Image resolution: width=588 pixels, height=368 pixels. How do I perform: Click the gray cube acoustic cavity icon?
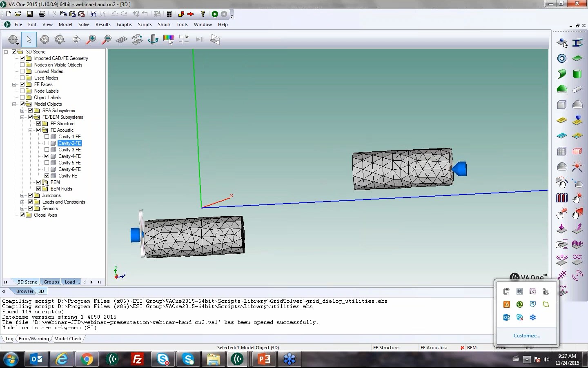pyautogui.click(x=562, y=105)
